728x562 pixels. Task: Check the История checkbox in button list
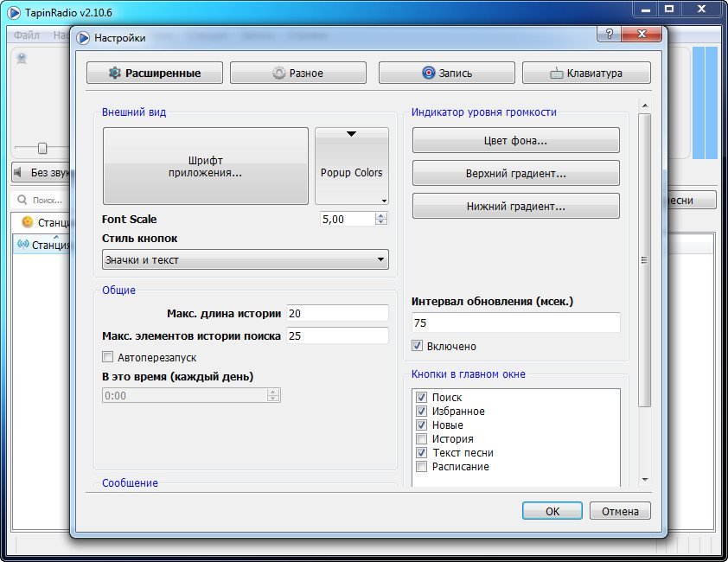(x=422, y=439)
